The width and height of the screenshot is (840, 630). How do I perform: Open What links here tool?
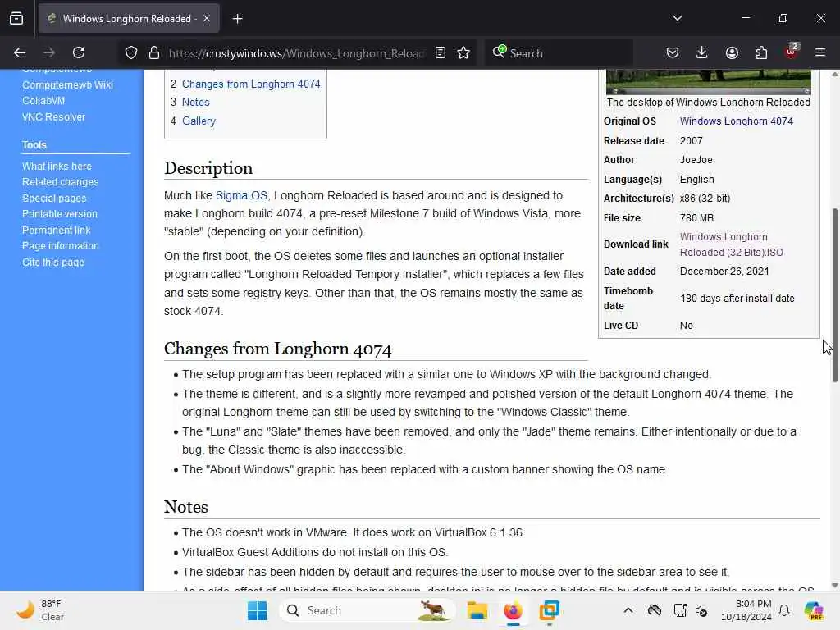(57, 166)
